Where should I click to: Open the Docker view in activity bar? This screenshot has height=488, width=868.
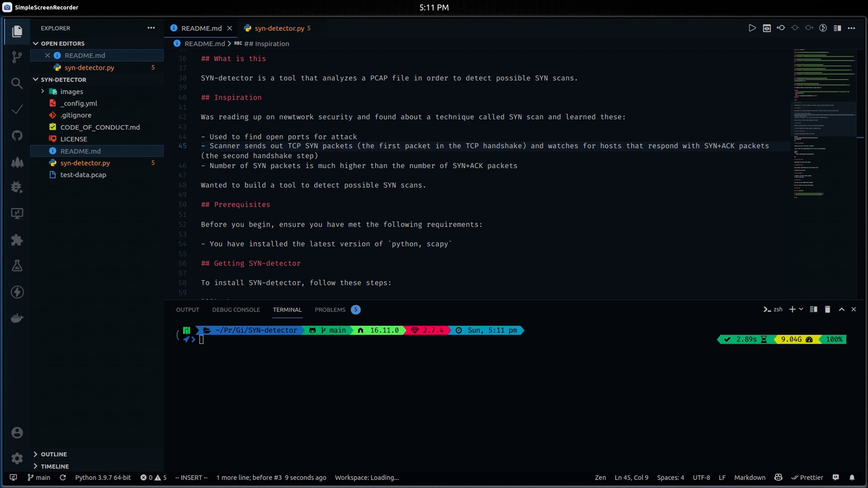click(17, 318)
